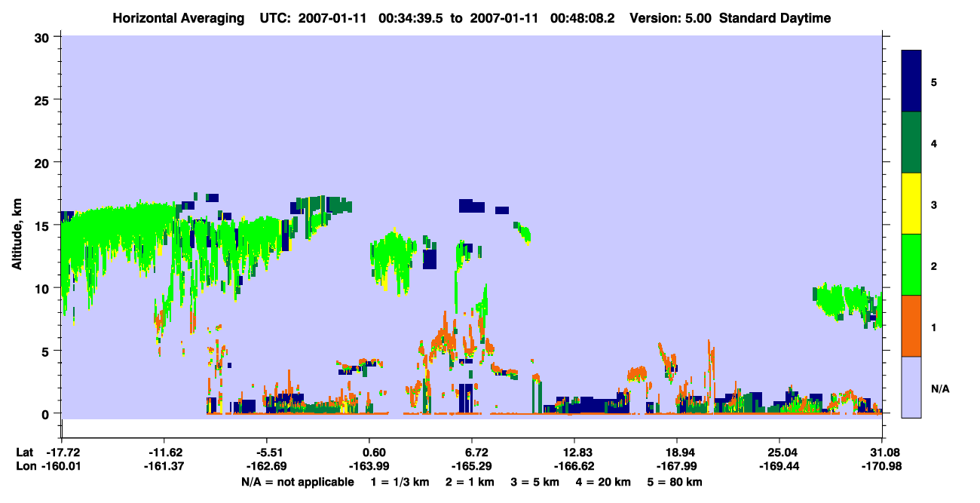Click the 'N/A = not applicable' legend text
The height and width of the screenshot is (503, 980).
click(x=297, y=482)
